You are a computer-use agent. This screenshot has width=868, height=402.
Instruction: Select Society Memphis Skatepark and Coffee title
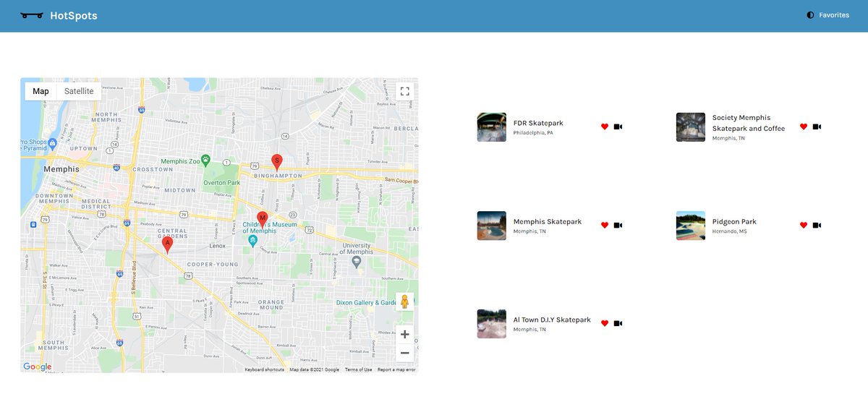pos(749,123)
